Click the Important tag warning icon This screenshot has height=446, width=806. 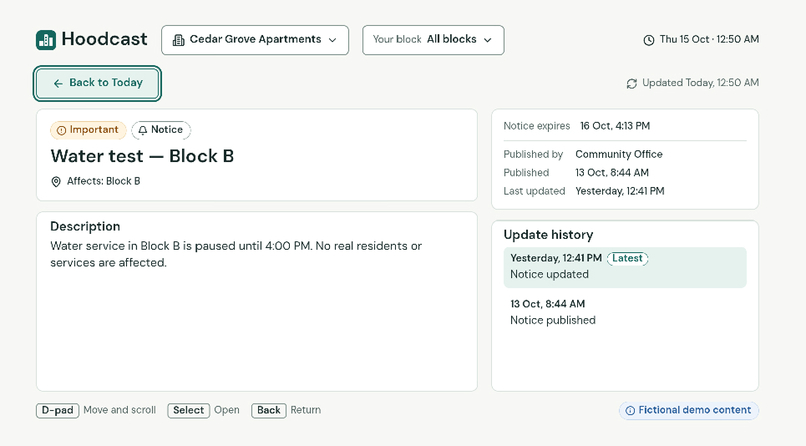coord(61,131)
